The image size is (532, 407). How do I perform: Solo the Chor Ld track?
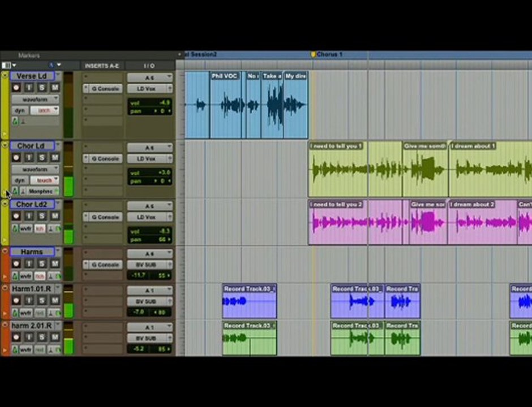42,158
